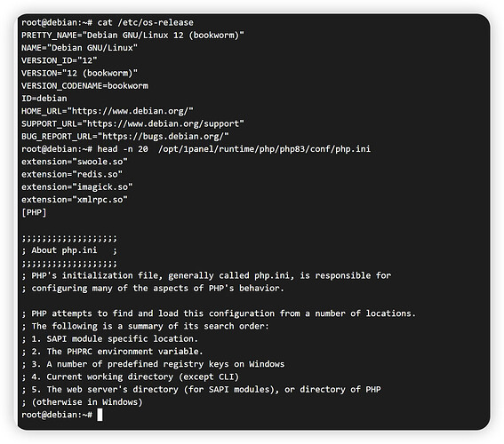Click the 'predefined registry keys on Windows' line

153,364
